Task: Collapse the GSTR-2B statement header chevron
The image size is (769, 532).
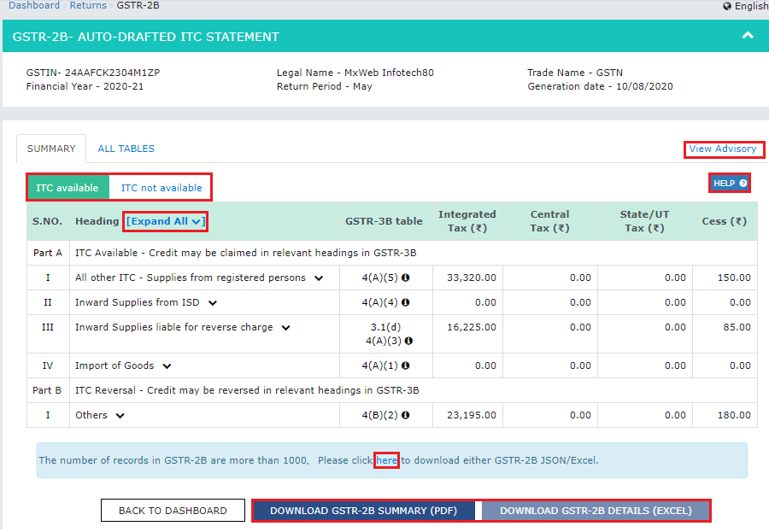Action: (x=747, y=37)
